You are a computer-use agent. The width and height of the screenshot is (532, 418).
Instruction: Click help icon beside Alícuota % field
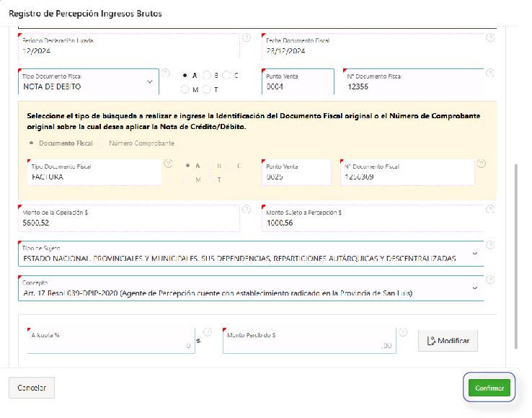coord(208,332)
